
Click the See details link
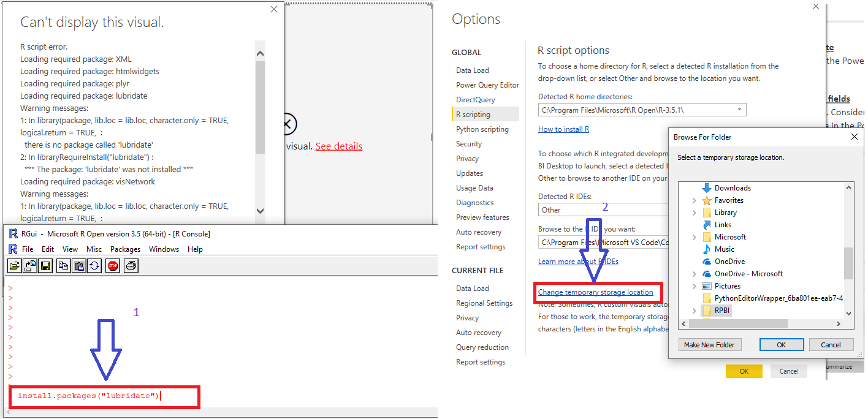[x=339, y=146]
